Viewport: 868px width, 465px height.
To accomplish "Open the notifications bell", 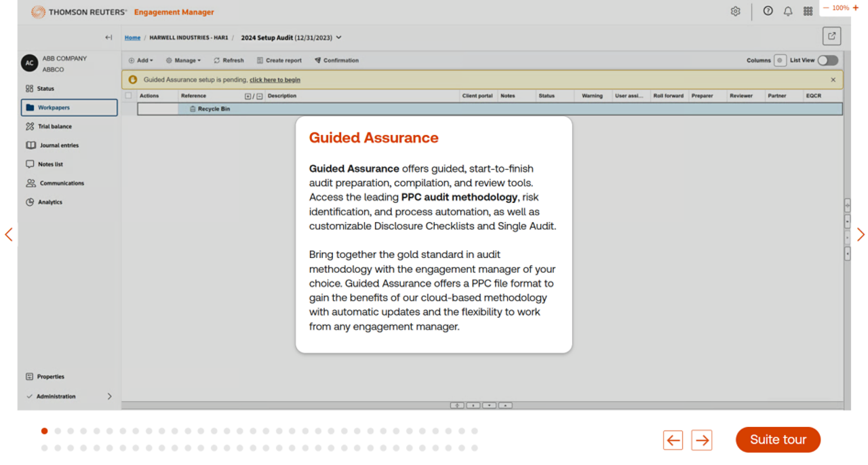I will pos(788,12).
